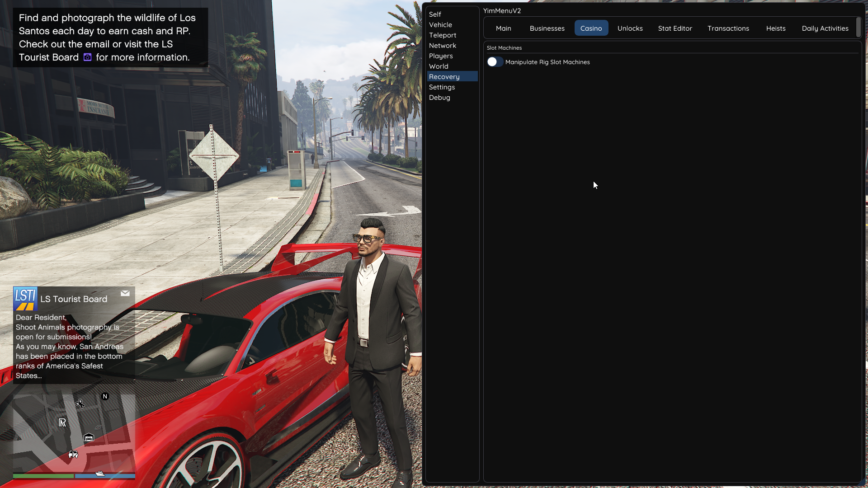
Task: Click the double-R blip on the minimap
Action: 62,422
